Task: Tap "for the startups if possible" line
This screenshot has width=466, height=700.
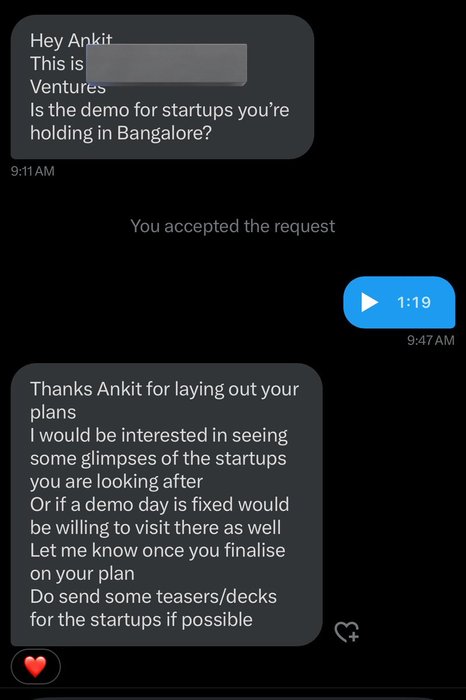Action: [141, 620]
